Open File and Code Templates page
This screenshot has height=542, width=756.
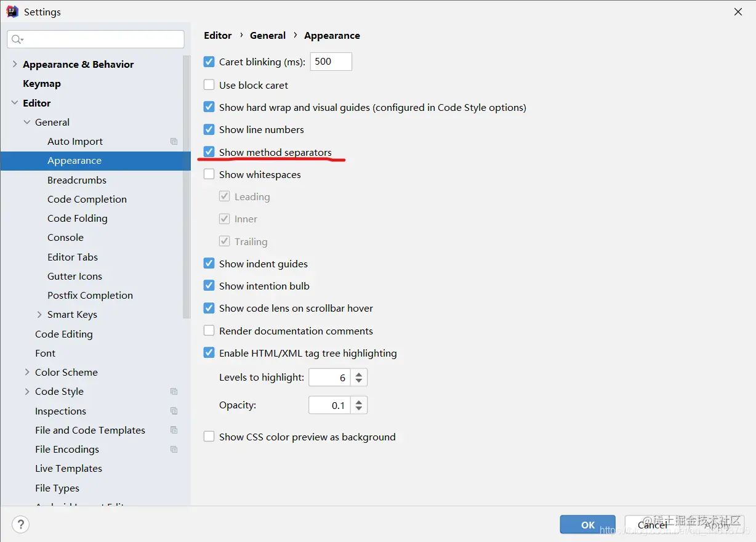[x=90, y=430]
